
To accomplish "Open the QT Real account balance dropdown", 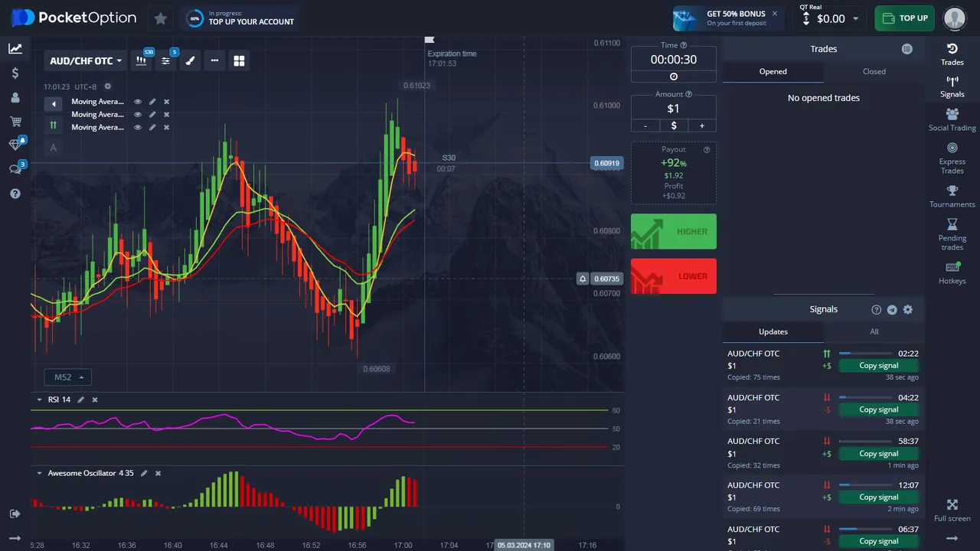I will click(x=831, y=18).
